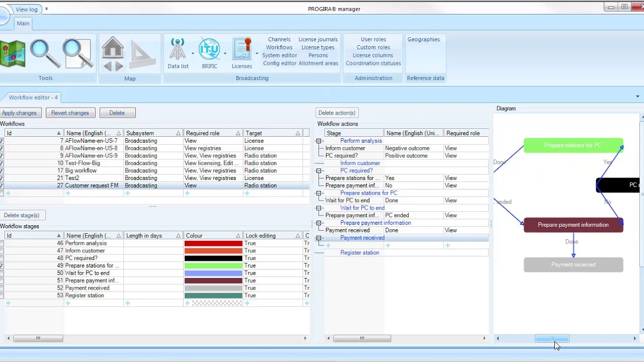Image resolution: width=644 pixels, height=362 pixels.
Task: Open the Licenses certificate icon
Action: click(242, 49)
